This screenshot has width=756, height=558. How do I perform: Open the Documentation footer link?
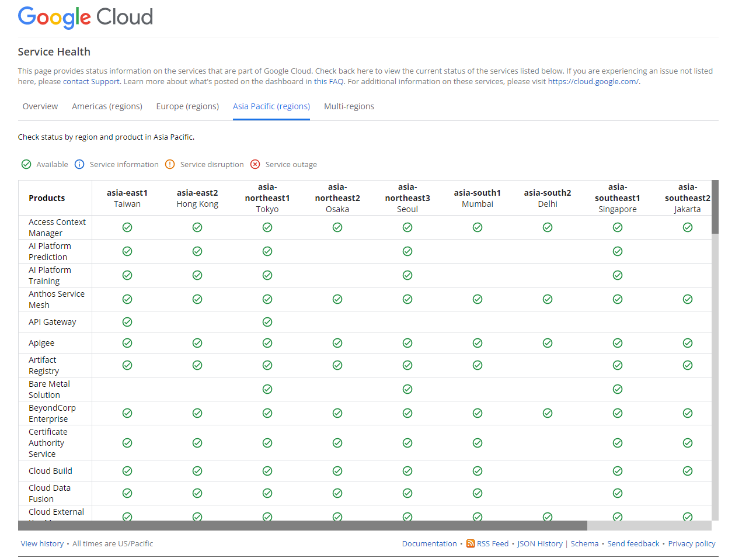click(430, 543)
